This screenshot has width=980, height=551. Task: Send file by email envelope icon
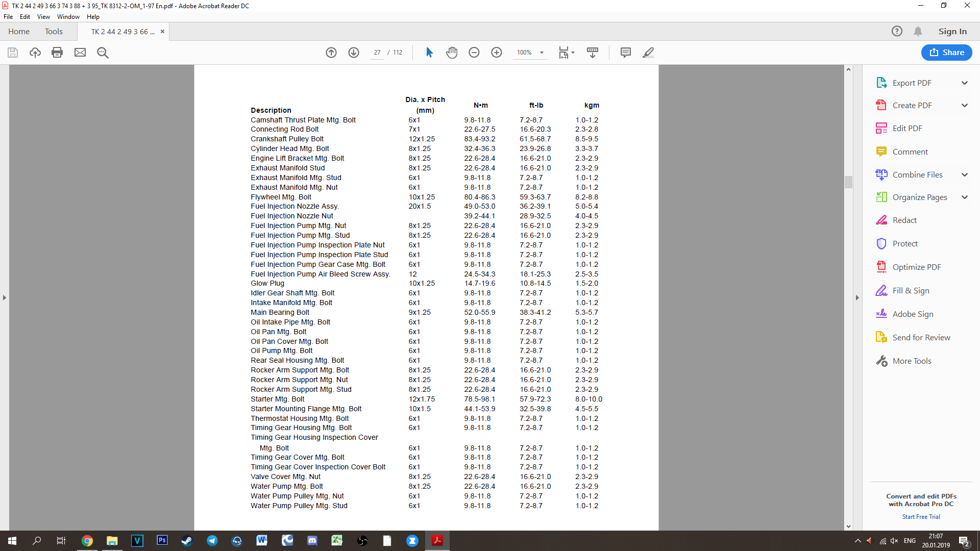point(80,53)
